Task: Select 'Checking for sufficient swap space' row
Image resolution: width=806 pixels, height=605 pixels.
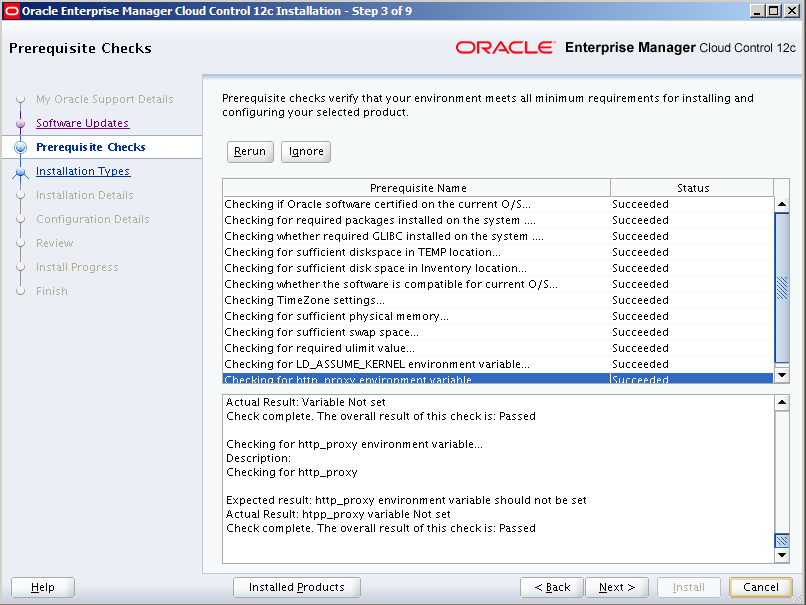Action: pyautogui.click(x=498, y=332)
